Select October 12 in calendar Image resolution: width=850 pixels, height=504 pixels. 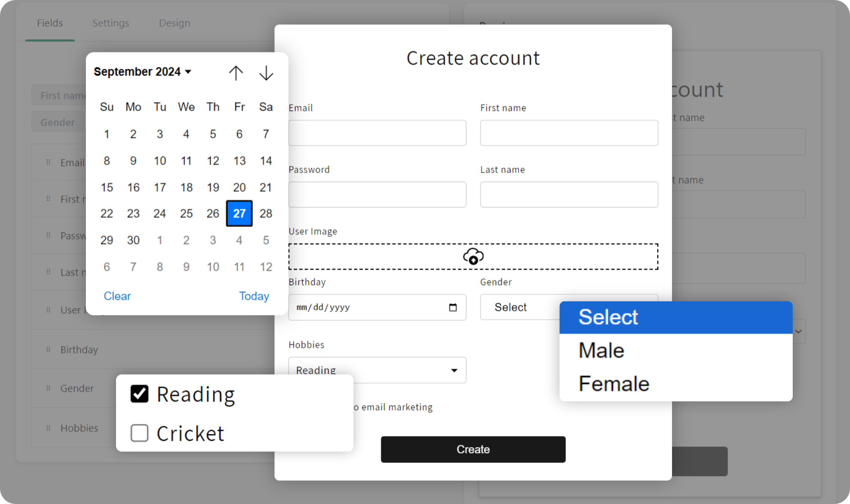[266, 267]
